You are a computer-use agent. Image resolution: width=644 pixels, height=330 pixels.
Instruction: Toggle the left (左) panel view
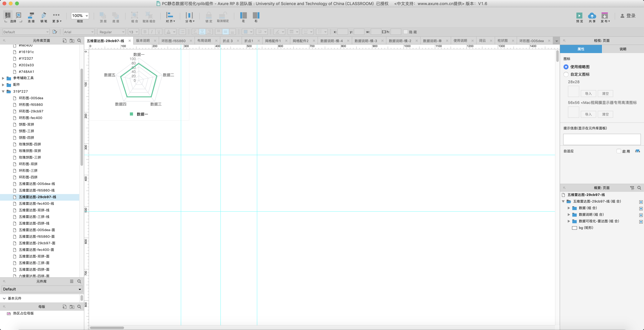click(243, 15)
